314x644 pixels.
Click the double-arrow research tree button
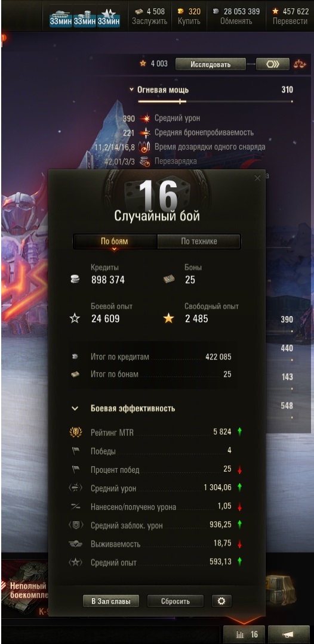pos(272,64)
